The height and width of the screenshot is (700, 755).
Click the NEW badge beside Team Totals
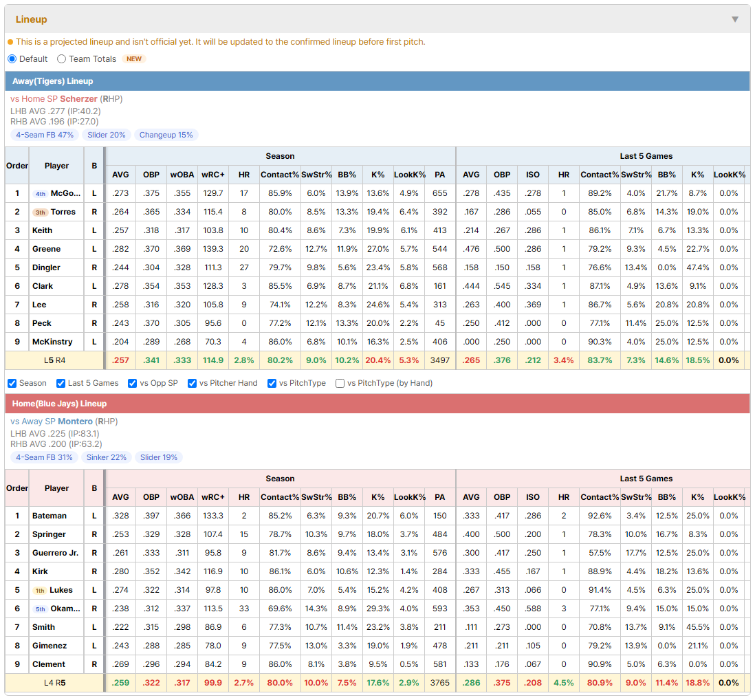(134, 58)
